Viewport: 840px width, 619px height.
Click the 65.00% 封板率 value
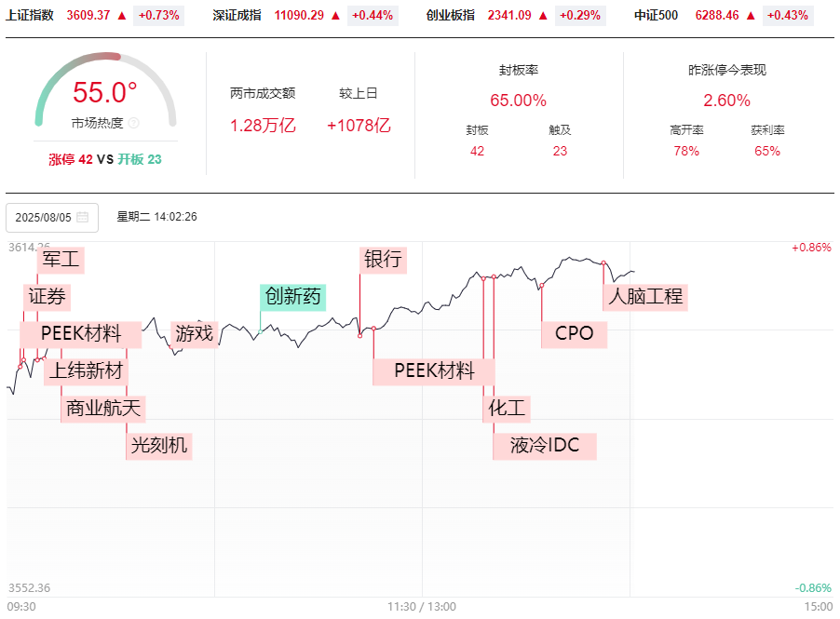pyautogui.click(x=518, y=101)
